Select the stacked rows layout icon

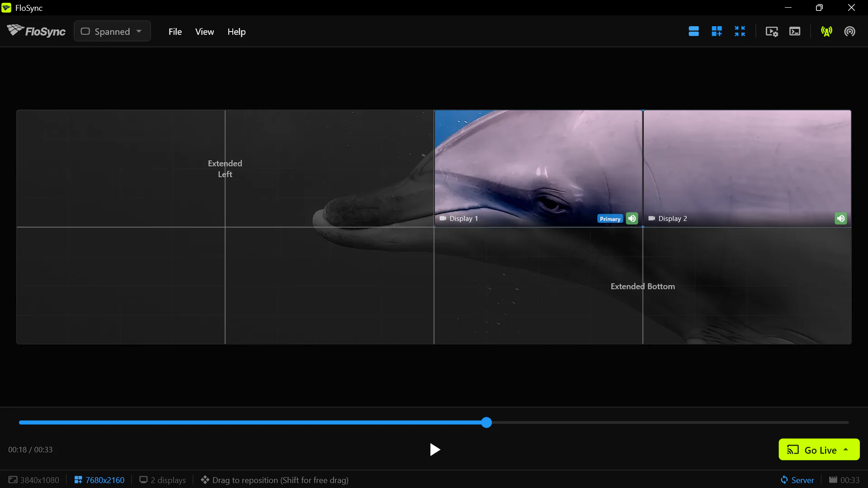(693, 31)
